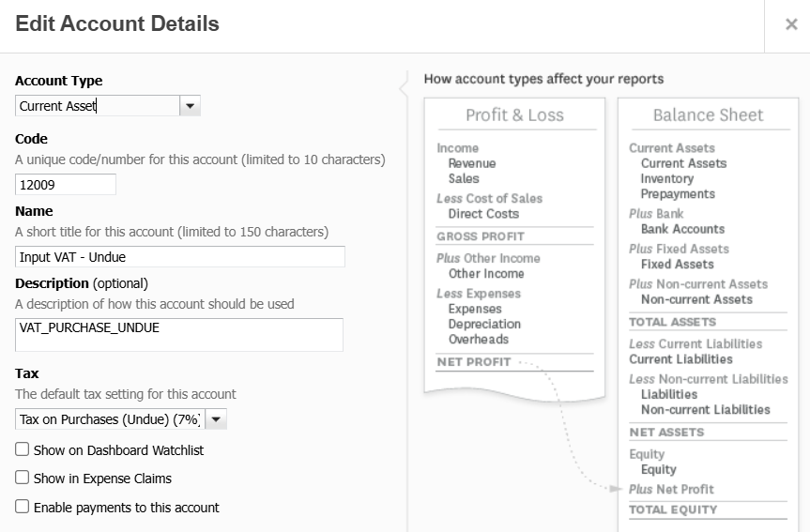This screenshot has height=532, width=810.
Task: Close the Edit Account Details dialog
Action: coord(791,24)
